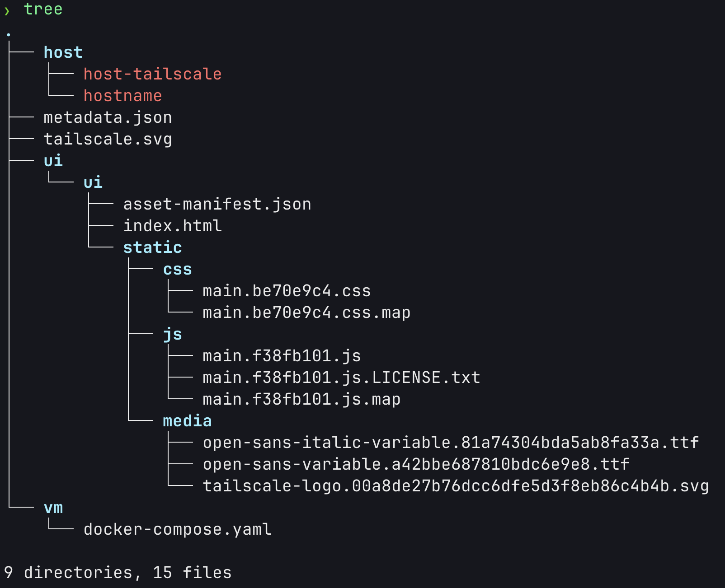The image size is (725, 588).
Task: Click the metadata.json file name
Action: 108,117
